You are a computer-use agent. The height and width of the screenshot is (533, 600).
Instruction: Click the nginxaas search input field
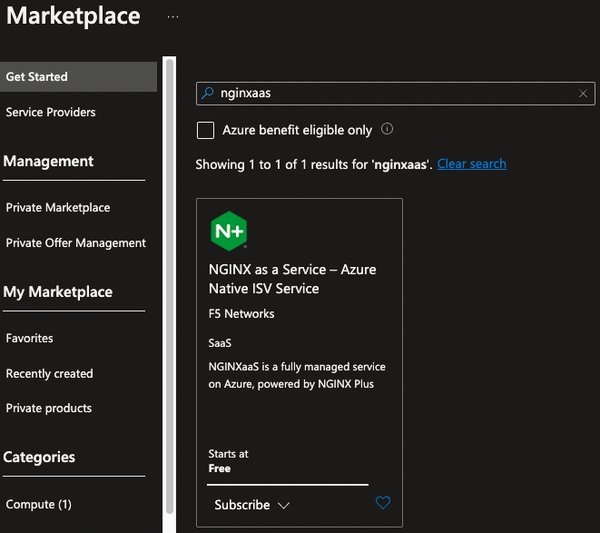(x=390, y=93)
